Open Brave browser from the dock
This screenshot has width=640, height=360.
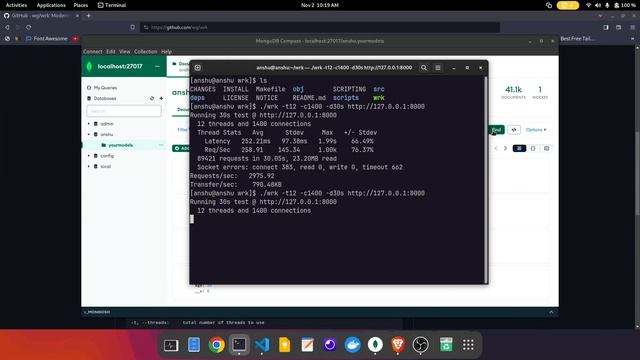tap(398, 345)
